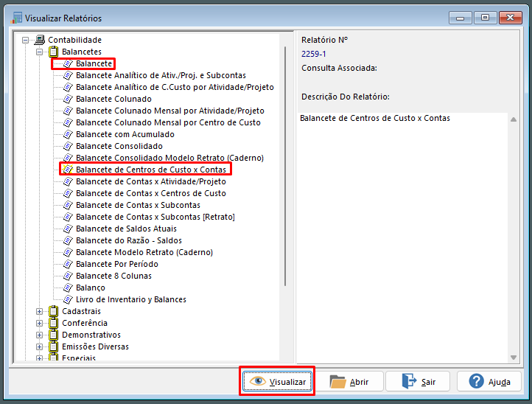Collapse the Contabilidade root node
This screenshot has width=532, height=404.
tap(26, 40)
